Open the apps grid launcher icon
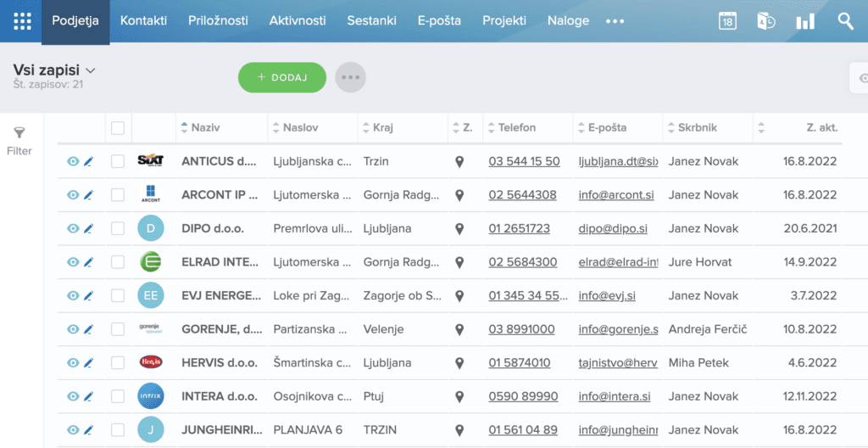 [21, 21]
